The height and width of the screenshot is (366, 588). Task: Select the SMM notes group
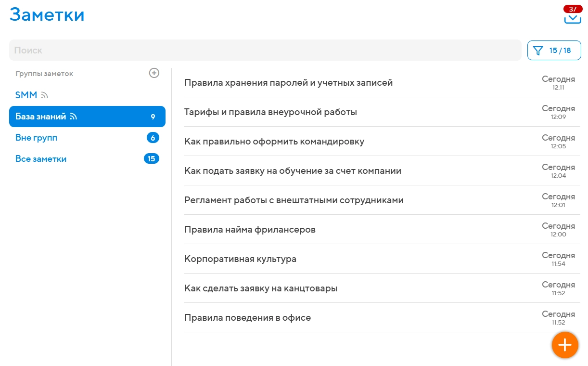pos(87,95)
